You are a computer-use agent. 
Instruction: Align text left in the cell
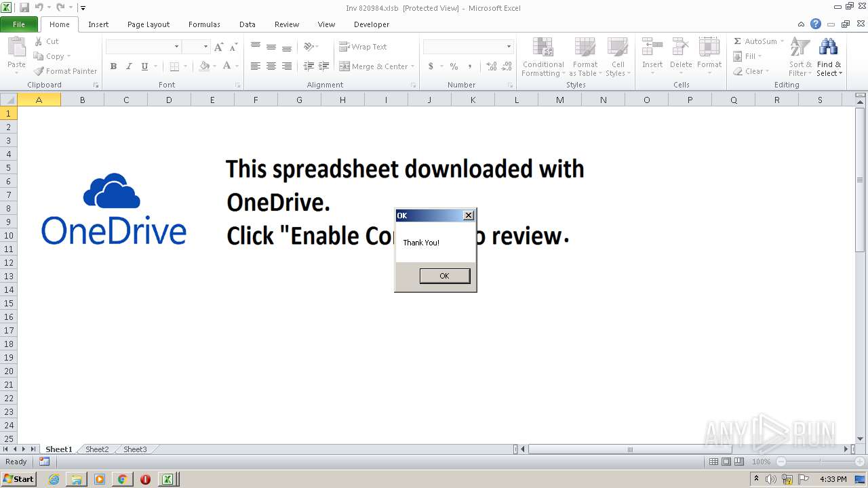point(256,66)
